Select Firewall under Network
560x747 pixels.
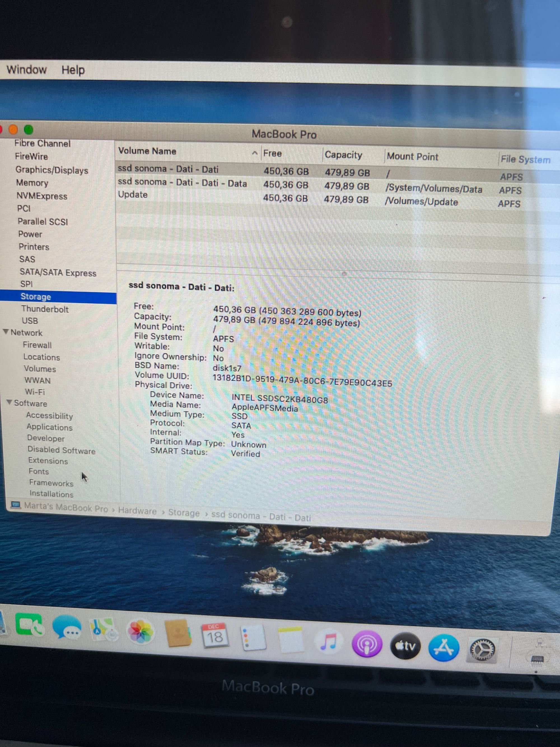coord(37,345)
